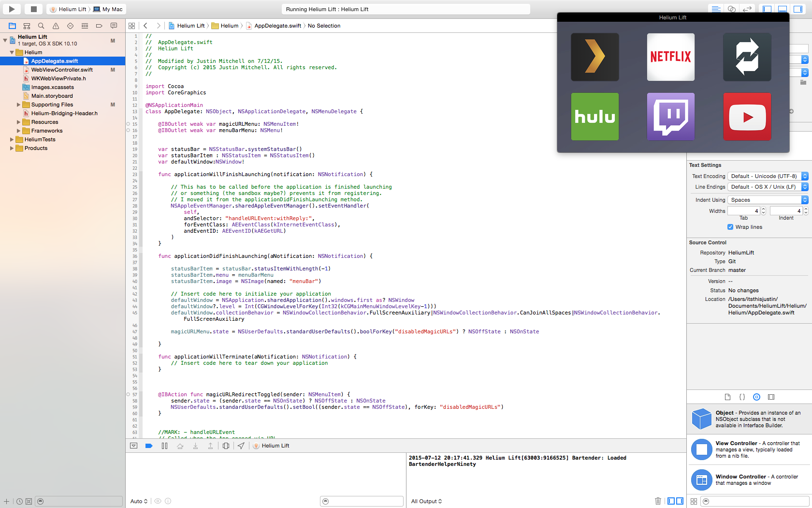
Task: Toggle the Utilities pane visibility button
Action: [798, 9]
